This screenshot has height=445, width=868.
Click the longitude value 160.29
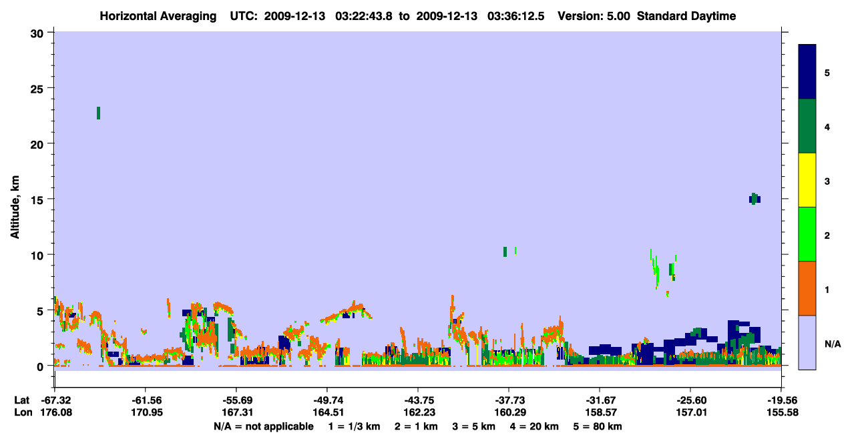click(509, 413)
